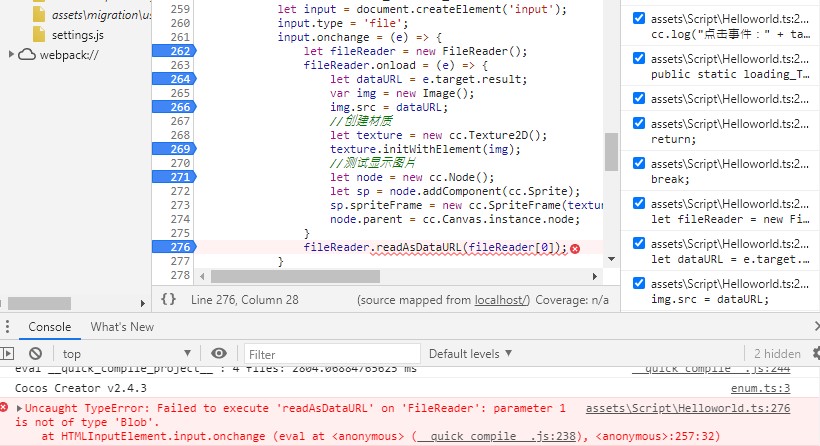Uncheck the img.src = dataURL breakpoint checkbox
820x446 pixels.
tap(639, 283)
